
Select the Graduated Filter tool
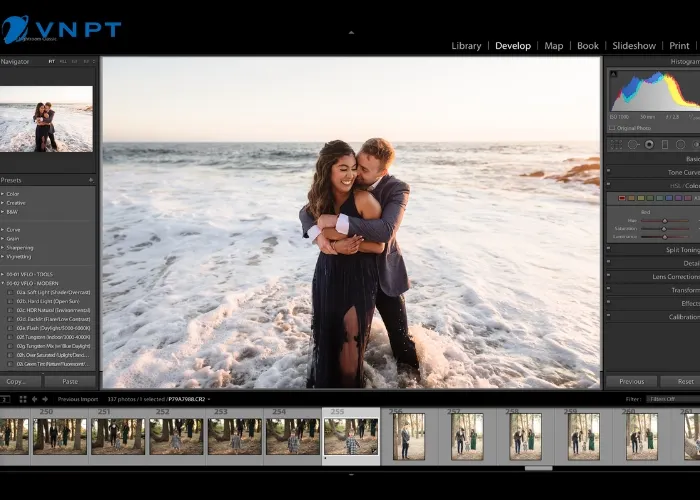click(665, 145)
